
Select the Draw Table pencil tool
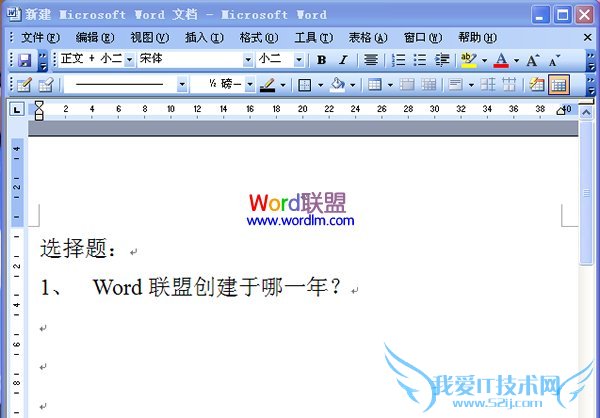pos(24,85)
